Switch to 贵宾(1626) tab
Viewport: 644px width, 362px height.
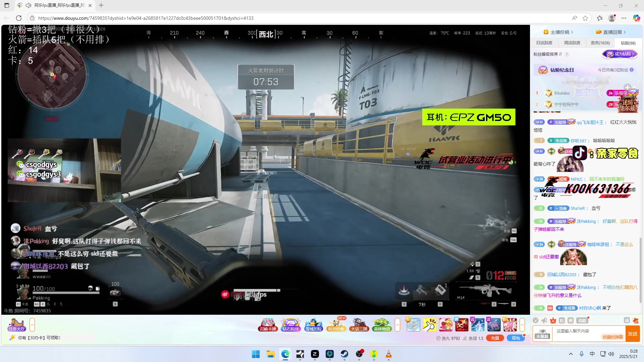(600, 43)
